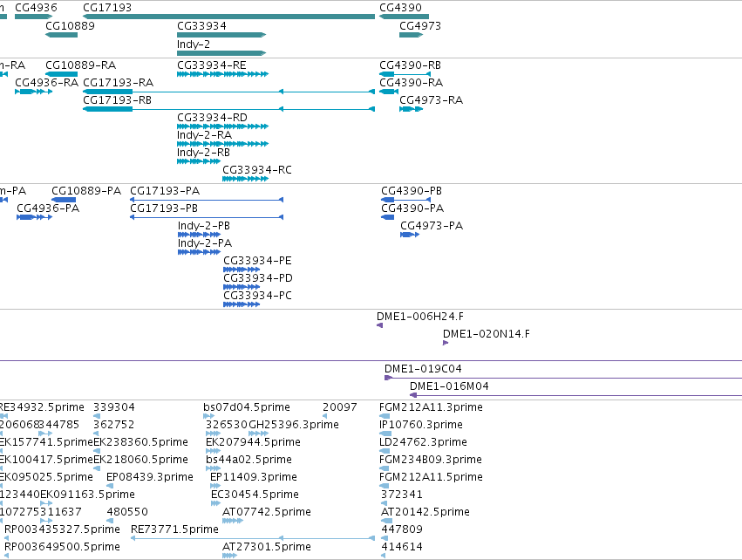The height and width of the screenshot is (560, 742).
Task: Click transcript CG4390-RB
Action: (x=411, y=65)
